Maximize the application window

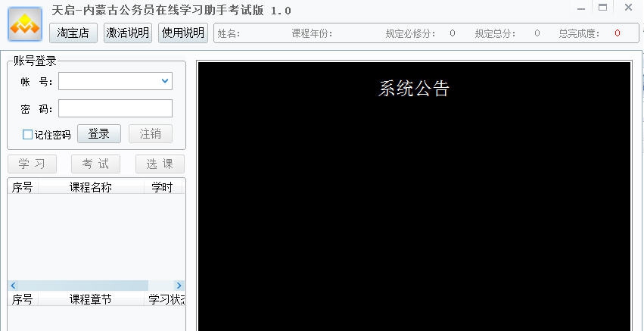pos(602,8)
